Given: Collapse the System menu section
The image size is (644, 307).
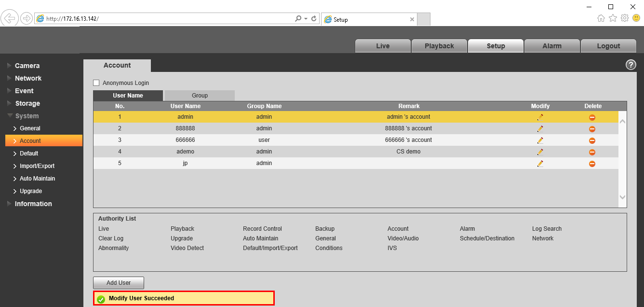Looking at the screenshot, I should (x=27, y=116).
